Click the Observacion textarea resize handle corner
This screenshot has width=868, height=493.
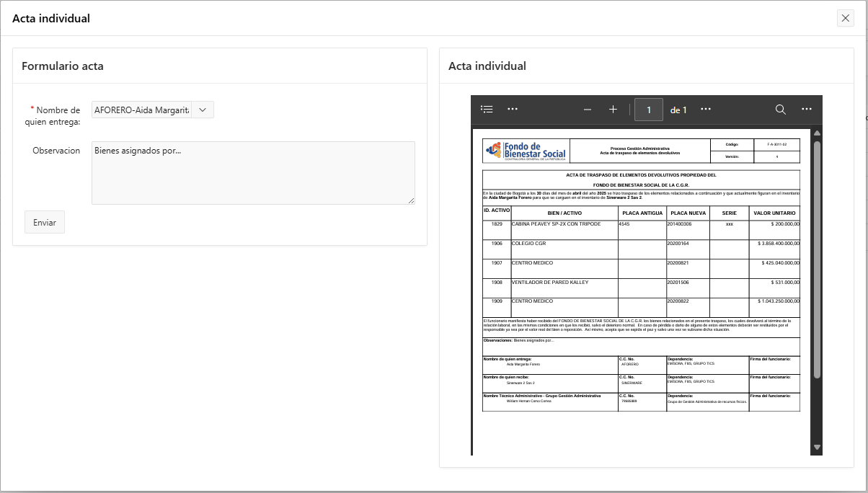412,201
